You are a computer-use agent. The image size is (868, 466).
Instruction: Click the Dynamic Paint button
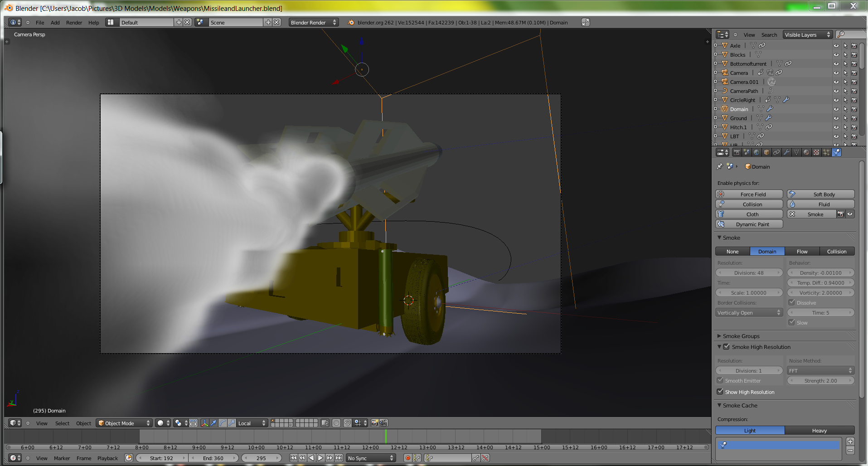click(749, 224)
